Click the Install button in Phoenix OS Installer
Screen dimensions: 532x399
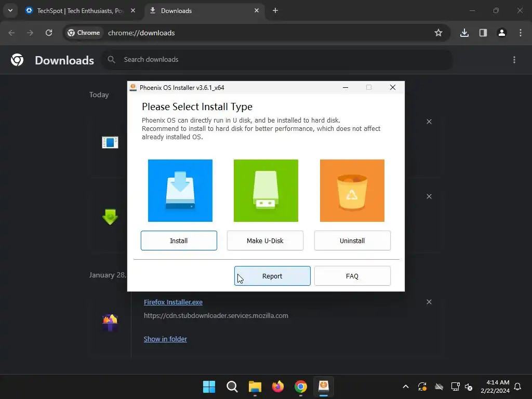179,241
